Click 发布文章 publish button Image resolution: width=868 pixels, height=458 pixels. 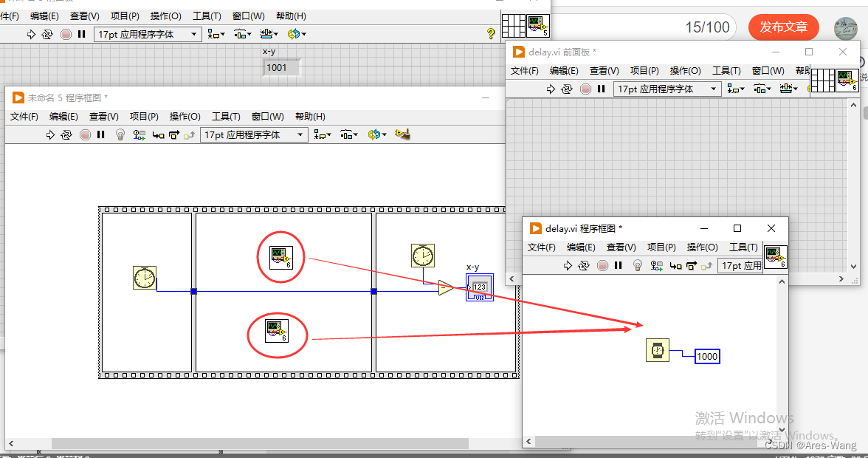tap(783, 27)
